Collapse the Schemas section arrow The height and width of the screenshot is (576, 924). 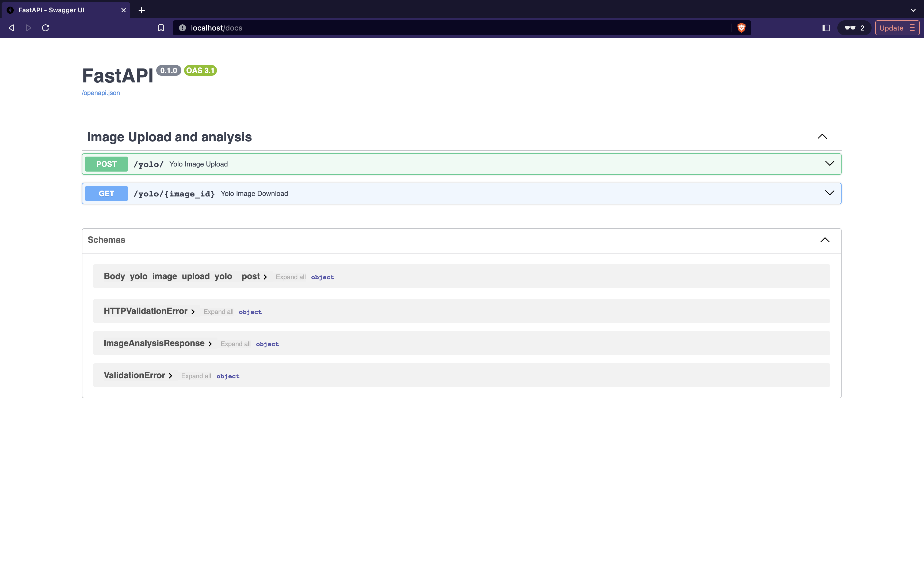pos(825,240)
